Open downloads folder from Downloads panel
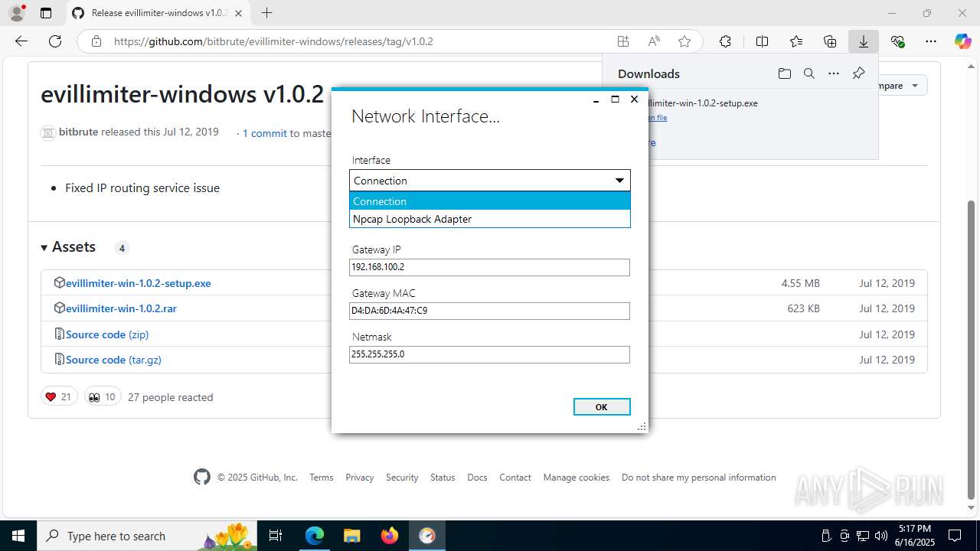The image size is (980, 551). (x=784, y=73)
